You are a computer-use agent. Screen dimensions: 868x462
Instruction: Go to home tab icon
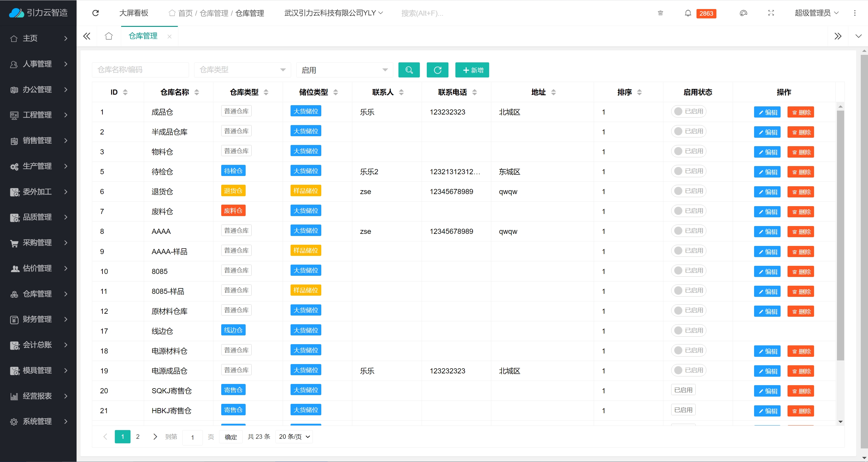pyautogui.click(x=108, y=36)
